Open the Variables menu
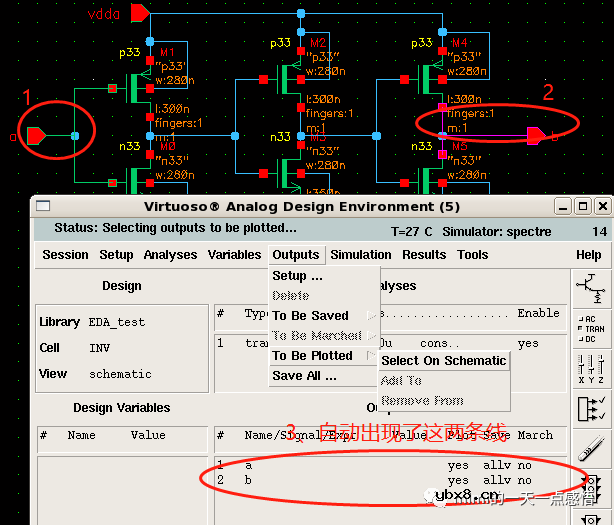Image resolution: width=614 pixels, height=525 pixels. pos(234,255)
